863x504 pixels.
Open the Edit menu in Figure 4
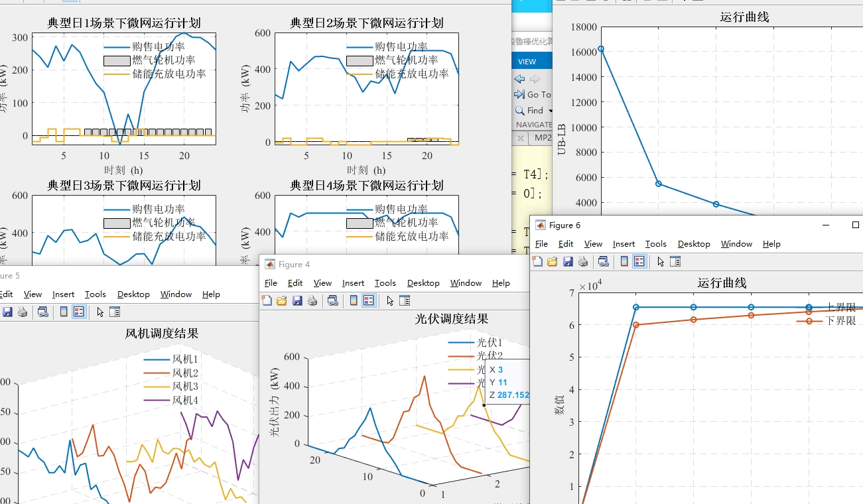(295, 283)
